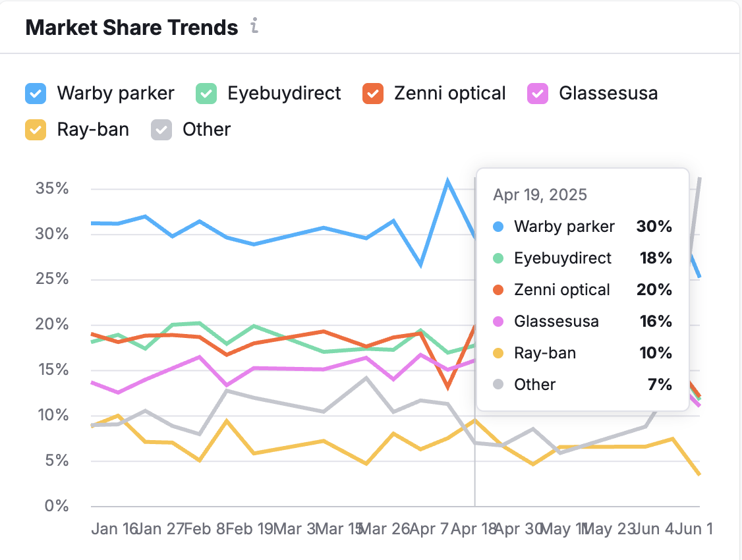The width and height of the screenshot is (742, 560).
Task: Click the Market Share Trends heading
Action: [x=132, y=28]
